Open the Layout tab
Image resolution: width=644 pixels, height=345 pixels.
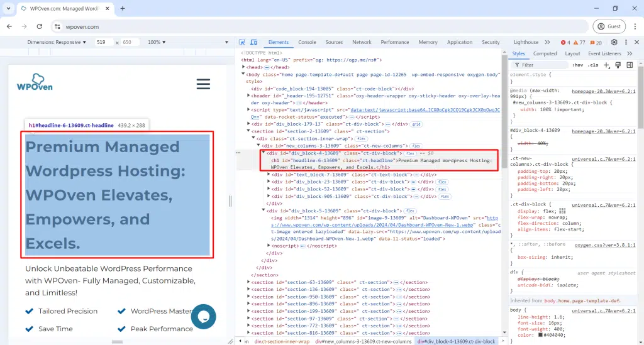click(572, 53)
